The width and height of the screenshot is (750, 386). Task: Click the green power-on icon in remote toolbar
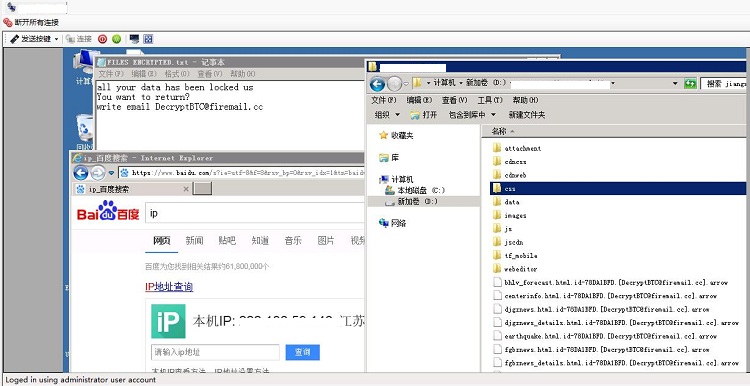(x=117, y=39)
